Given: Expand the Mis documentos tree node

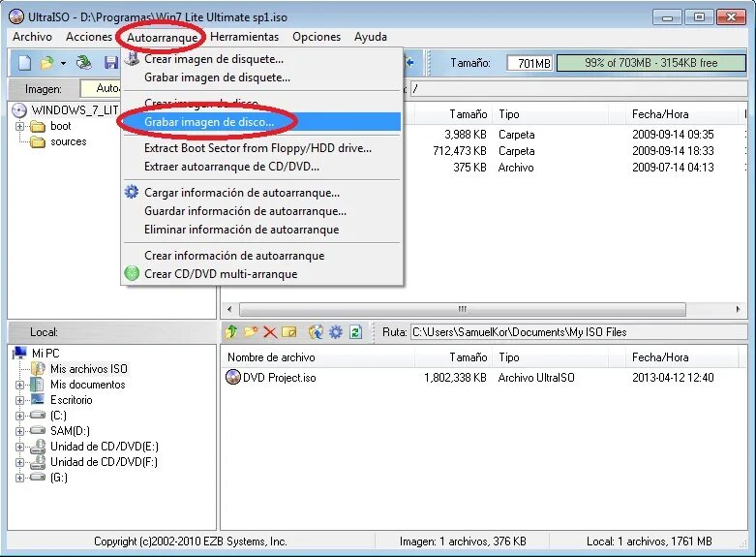Looking at the screenshot, I should click(19, 385).
